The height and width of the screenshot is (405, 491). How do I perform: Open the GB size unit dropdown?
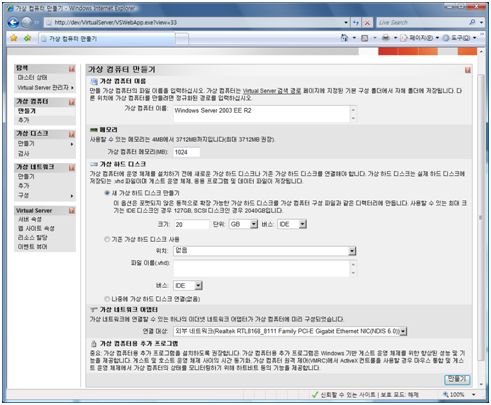pos(244,224)
